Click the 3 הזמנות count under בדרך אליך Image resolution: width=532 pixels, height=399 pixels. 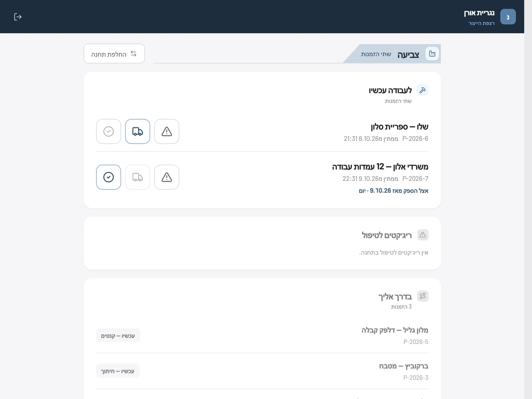401,307
